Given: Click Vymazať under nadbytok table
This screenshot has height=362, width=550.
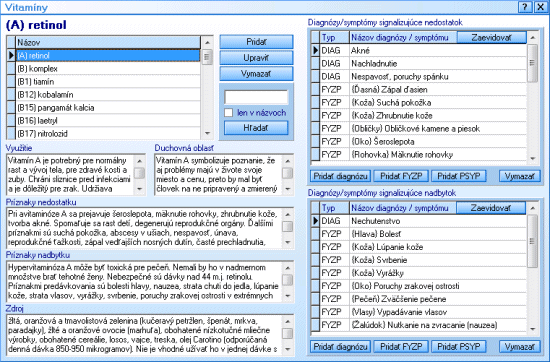Looking at the screenshot, I should pyautogui.click(x=519, y=347).
